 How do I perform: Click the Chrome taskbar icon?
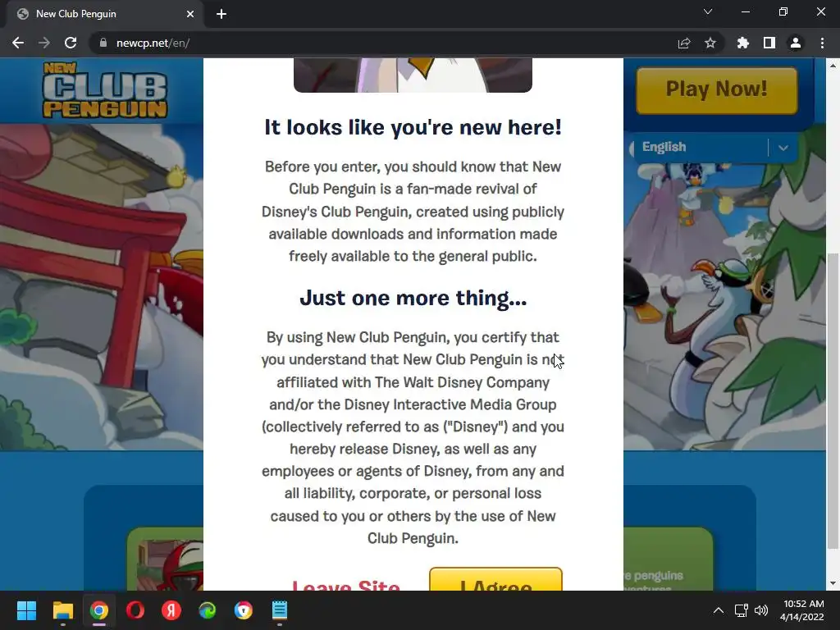pyautogui.click(x=99, y=610)
